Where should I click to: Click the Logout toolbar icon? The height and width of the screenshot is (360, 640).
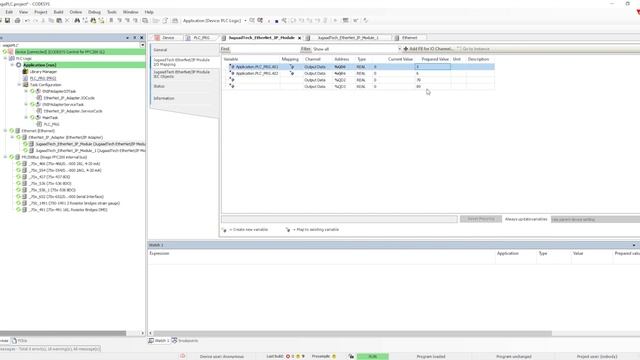coord(260,20)
